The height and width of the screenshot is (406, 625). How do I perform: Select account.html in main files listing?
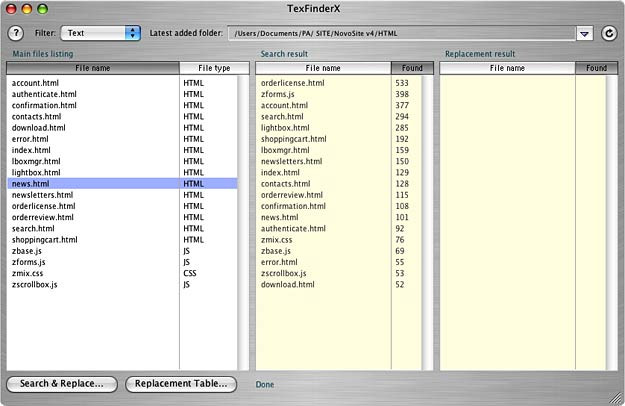pyautogui.click(x=35, y=83)
